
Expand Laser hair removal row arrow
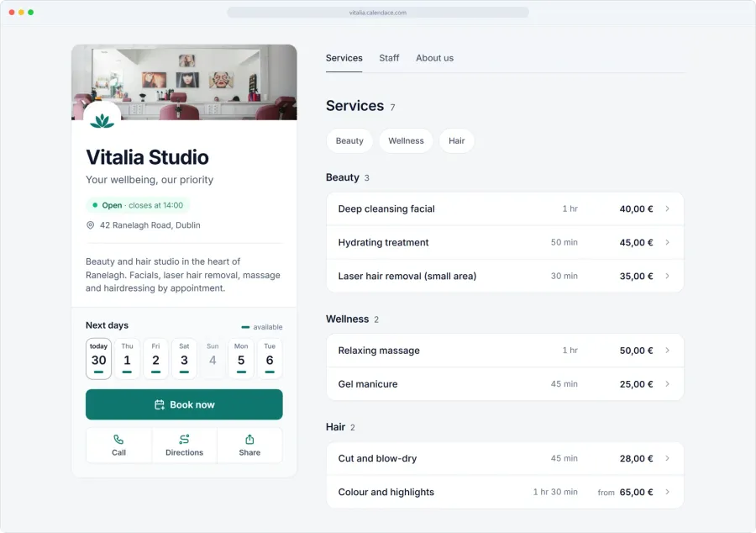667,276
